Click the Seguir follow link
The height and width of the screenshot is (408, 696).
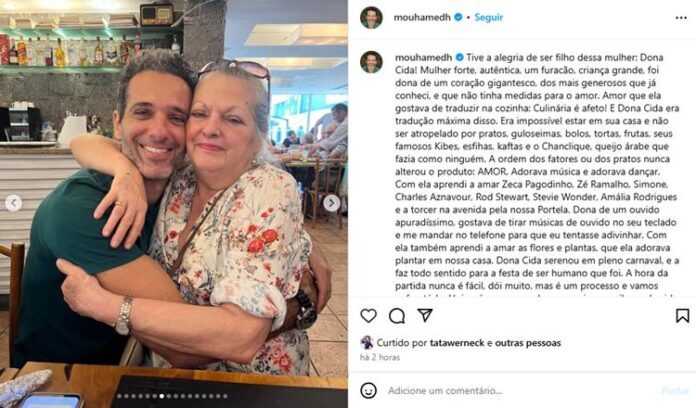489,17
